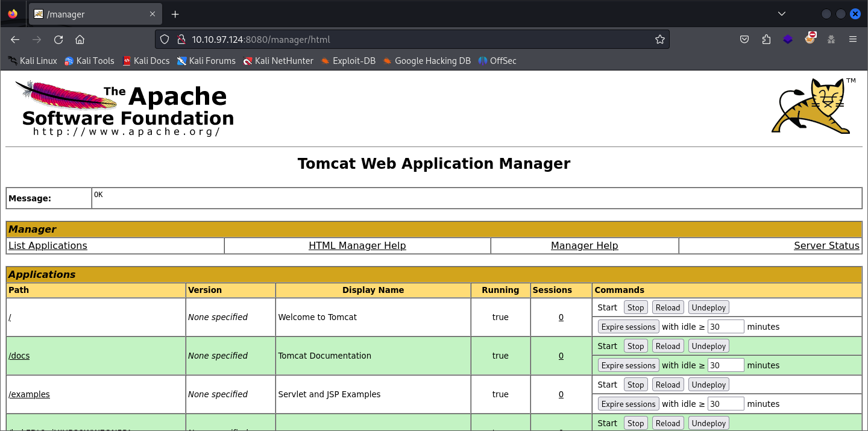Click idle minutes field for /docs
The height and width of the screenshot is (431, 868).
(x=726, y=365)
